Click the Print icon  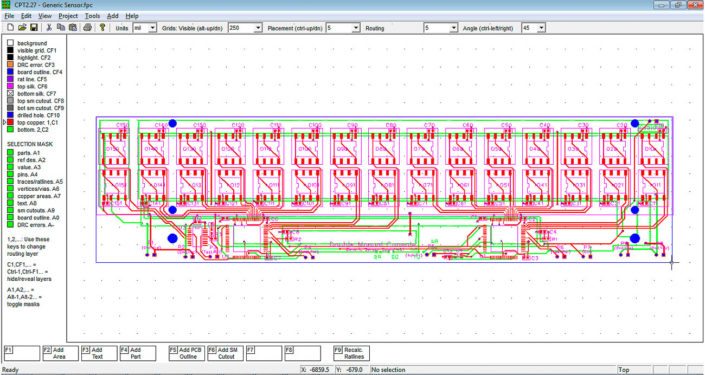pos(88,27)
